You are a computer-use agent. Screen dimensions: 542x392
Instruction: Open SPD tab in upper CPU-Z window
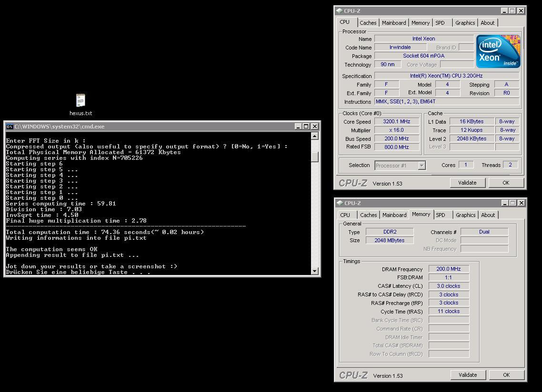point(440,23)
